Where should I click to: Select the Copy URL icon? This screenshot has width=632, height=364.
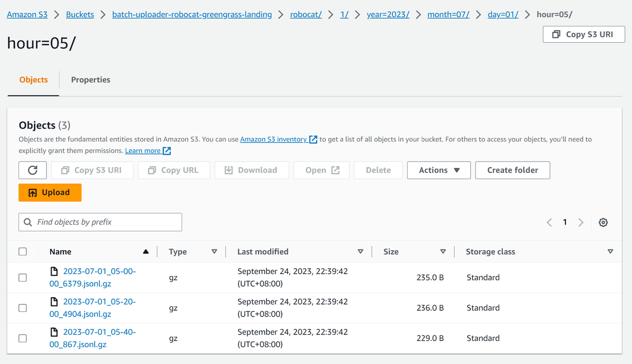tap(151, 170)
